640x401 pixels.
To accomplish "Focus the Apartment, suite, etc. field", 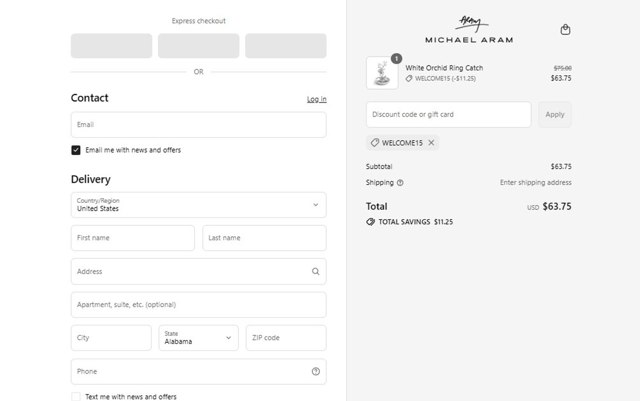I will [x=198, y=305].
